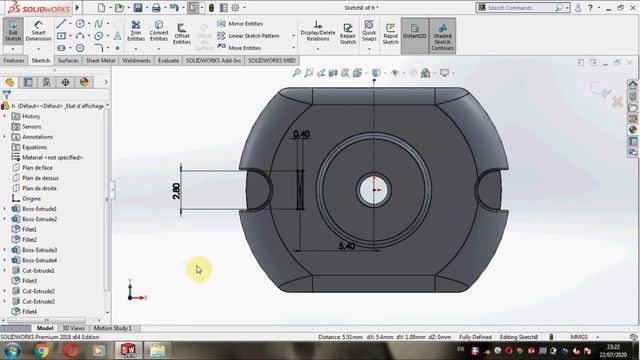Expand Boss-Extrude2 feature
This screenshot has height=360, width=640.
tap(4, 219)
